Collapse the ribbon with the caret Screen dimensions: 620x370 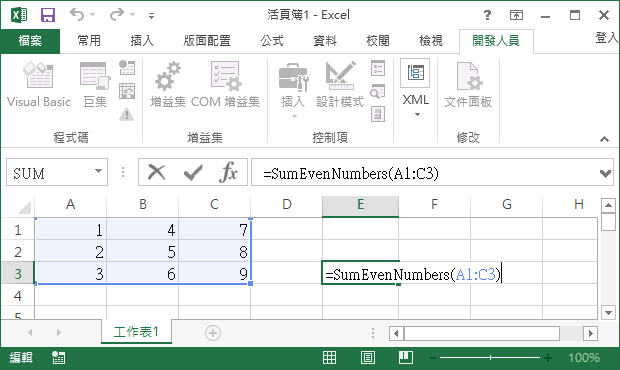point(604,139)
